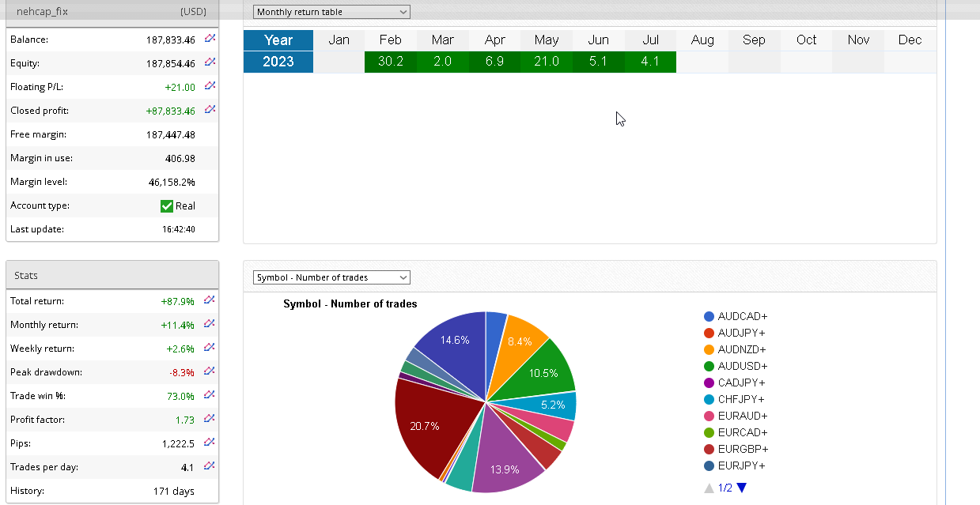980x505 pixels.
Task: Click chart icon beside Trades per day
Action: tap(210, 466)
